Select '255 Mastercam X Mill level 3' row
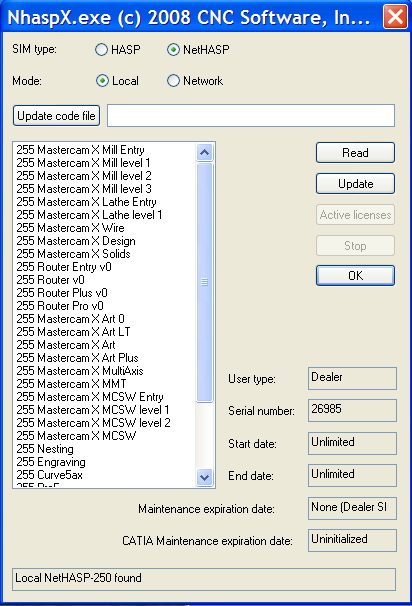The width and height of the screenshot is (412, 606). (104, 189)
